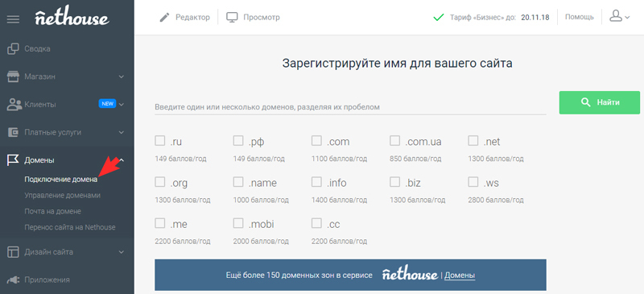Screen dimensions: 644x294
Task: Click the heading Зарегистрируйте имя для вашего сайта
Action: click(x=397, y=64)
